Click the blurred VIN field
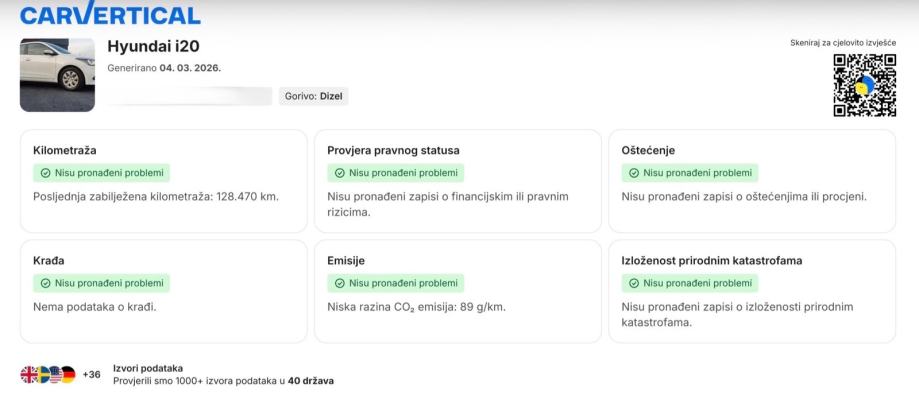Viewport: 919px width, 403px height. [189, 96]
